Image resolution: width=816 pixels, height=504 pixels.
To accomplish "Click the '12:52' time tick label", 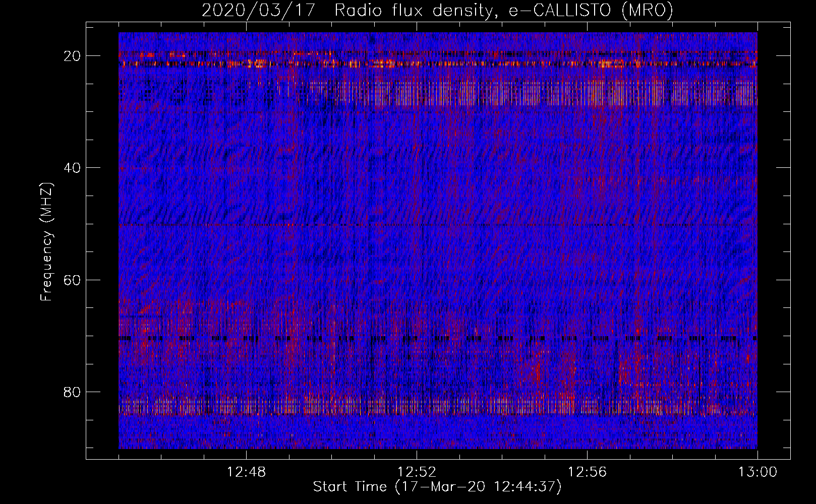I will click(417, 472).
